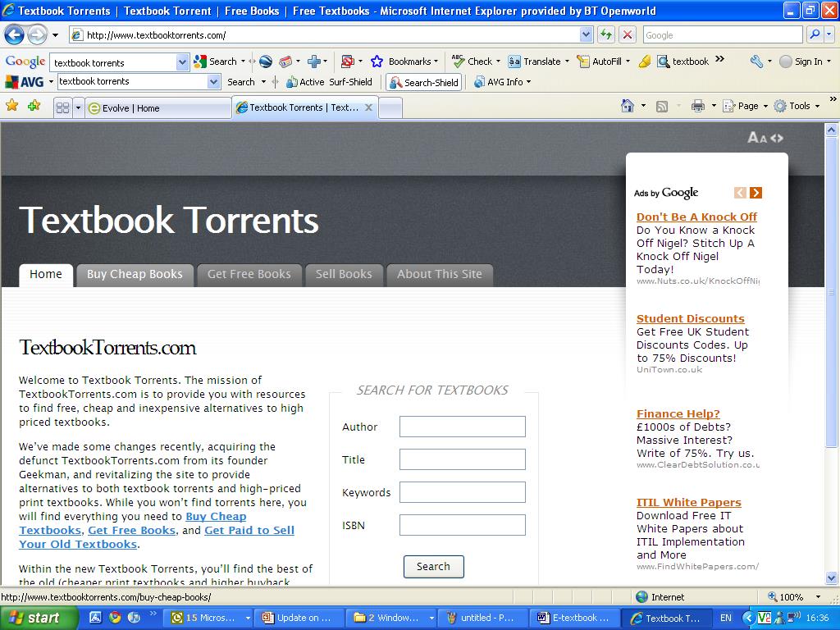Switch to the Evolve | Home tab
This screenshot has height=630, width=840.
[x=158, y=107]
